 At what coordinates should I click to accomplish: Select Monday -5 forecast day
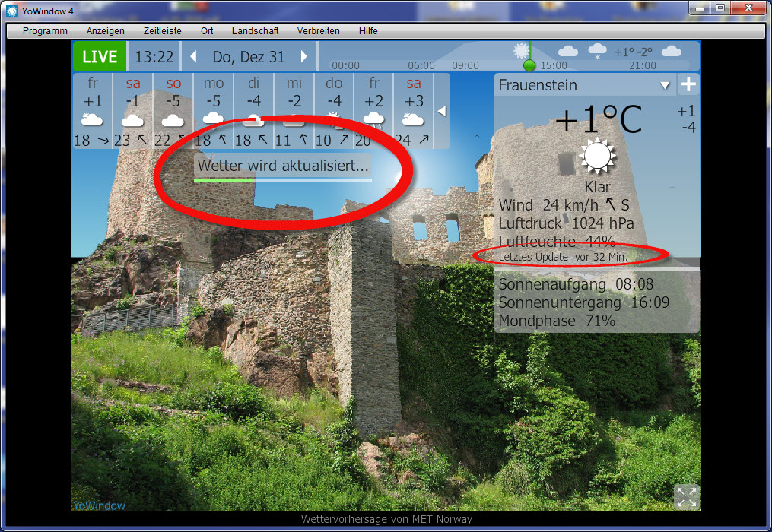(213, 111)
